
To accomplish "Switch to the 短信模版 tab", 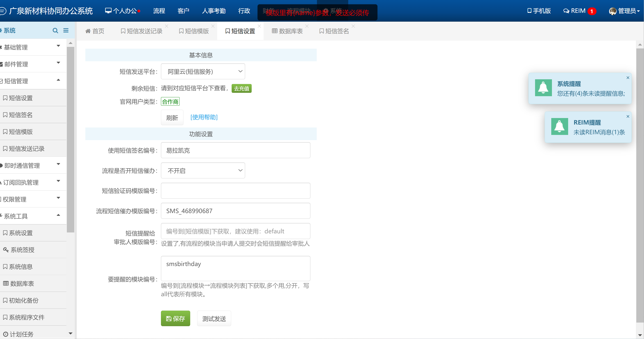I will 194,31.
